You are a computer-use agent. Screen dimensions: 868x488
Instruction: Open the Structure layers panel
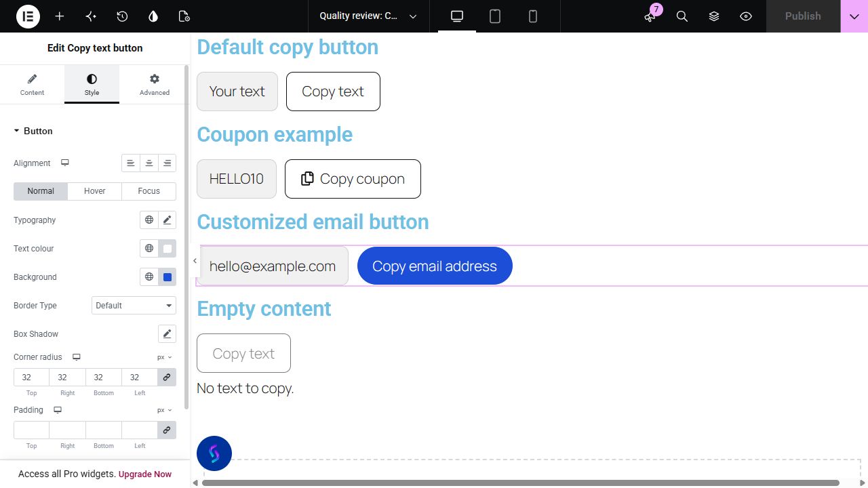pos(714,16)
